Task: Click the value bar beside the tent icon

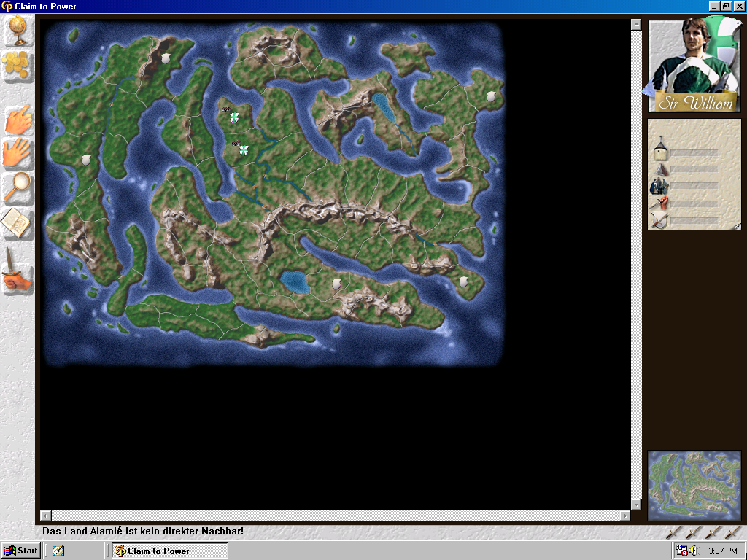Action: 694,169
